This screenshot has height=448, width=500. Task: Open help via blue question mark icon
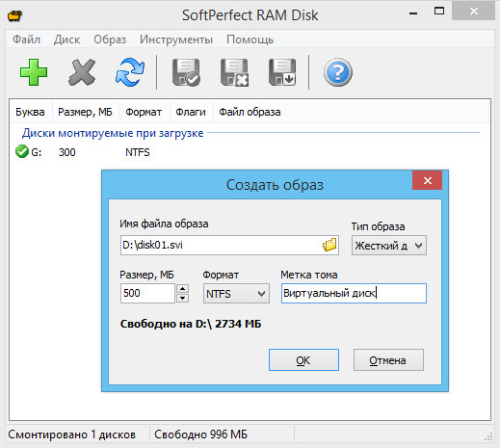pos(338,72)
